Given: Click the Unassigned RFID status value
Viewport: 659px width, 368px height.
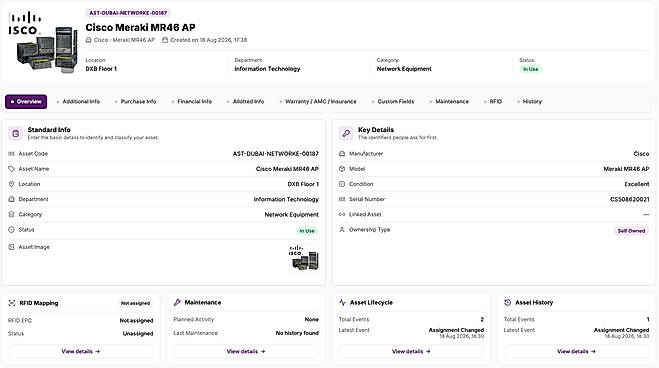Looking at the screenshot, I should pyautogui.click(x=138, y=334).
